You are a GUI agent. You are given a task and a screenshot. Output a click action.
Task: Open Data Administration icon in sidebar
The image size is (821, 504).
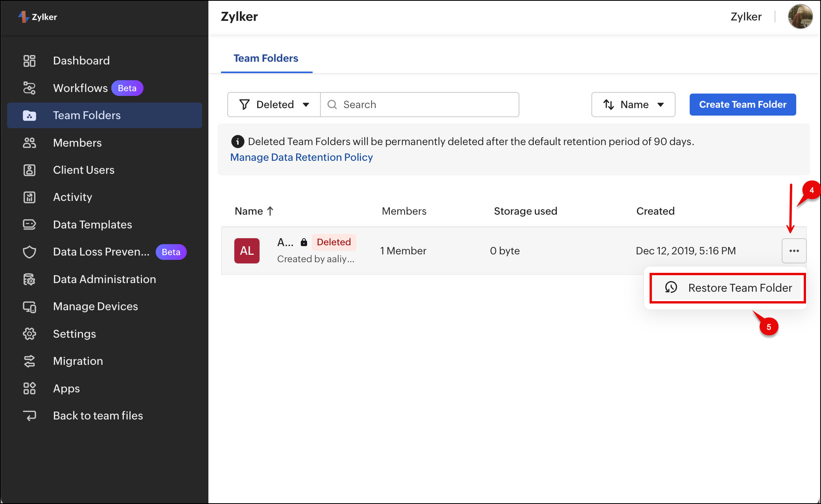(29, 279)
